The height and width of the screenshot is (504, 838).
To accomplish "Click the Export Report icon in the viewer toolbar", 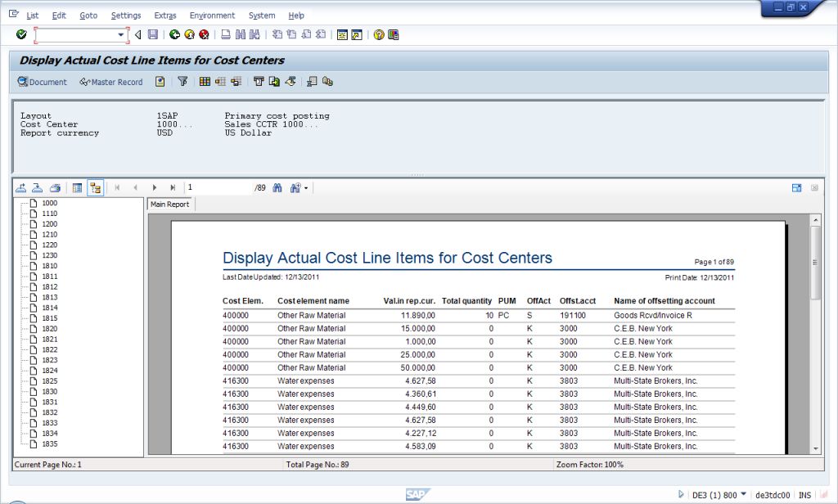I will coord(20,187).
